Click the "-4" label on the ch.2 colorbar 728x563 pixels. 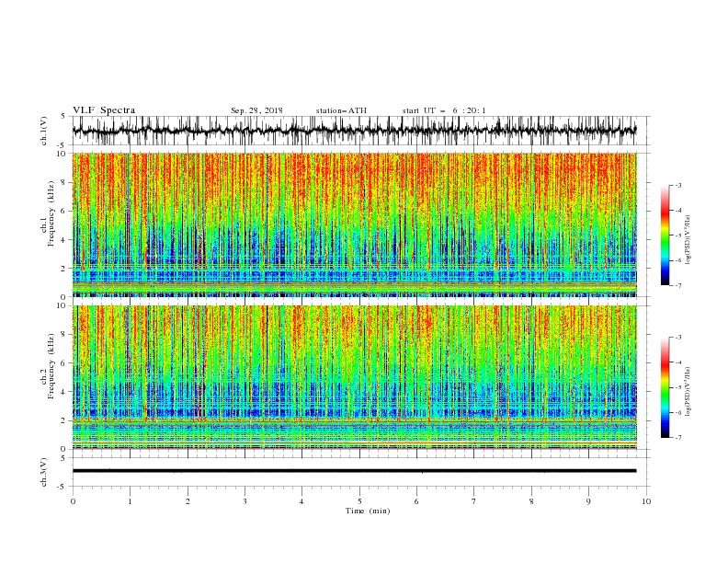pos(677,362)
